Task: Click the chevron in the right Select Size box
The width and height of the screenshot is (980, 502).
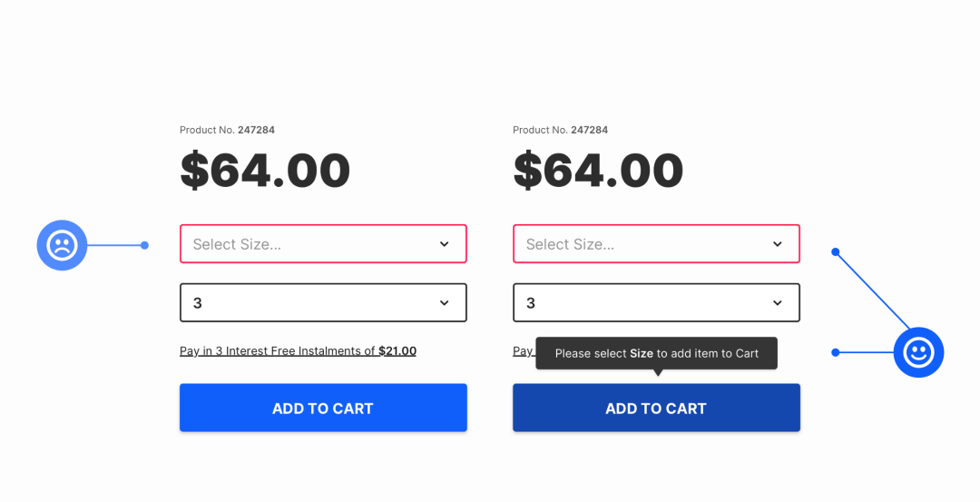Action: tap(777, 244)
